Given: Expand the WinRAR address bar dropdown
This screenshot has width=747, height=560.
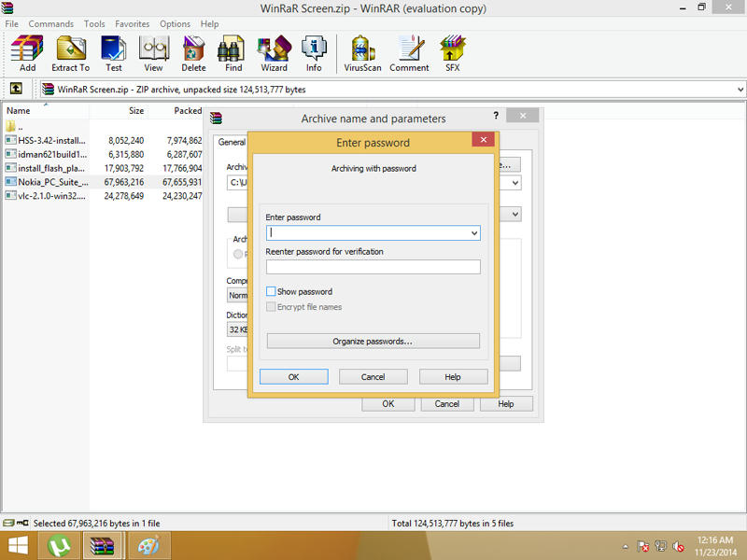Looking at the screenshot, I should (x=740, y=89).
